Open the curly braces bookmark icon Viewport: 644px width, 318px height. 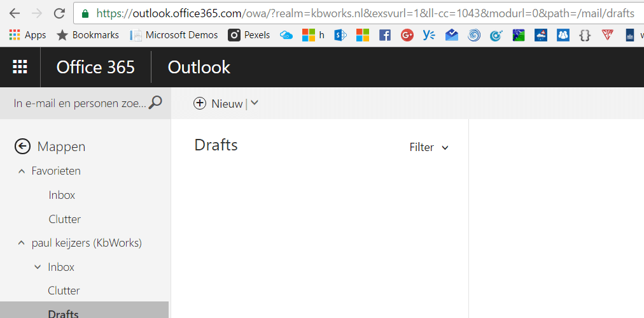[x=585, y=36]
